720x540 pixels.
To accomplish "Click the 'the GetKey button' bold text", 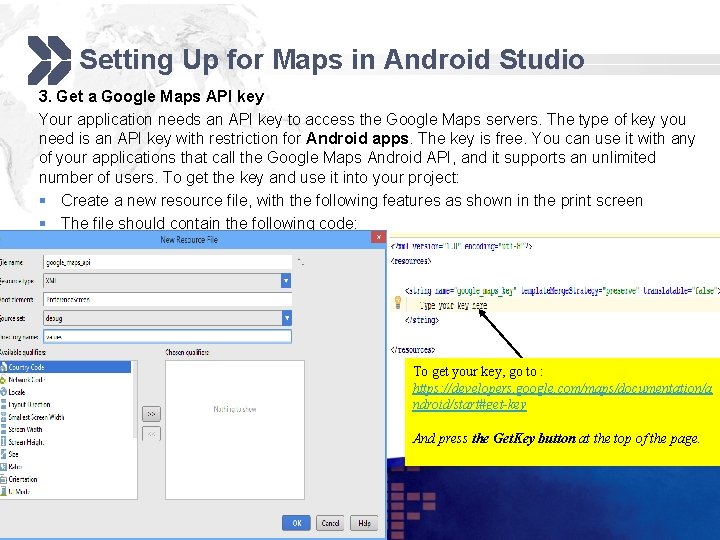I will click(523, 439).
